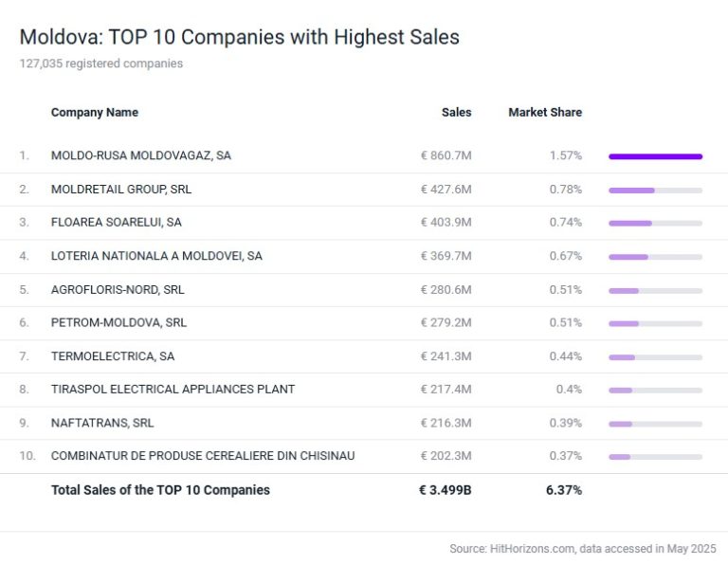Viewport: 728px width, 564px height.
Task: Select NAFTATRANS, SRL company name
Action: coord(102,423)
